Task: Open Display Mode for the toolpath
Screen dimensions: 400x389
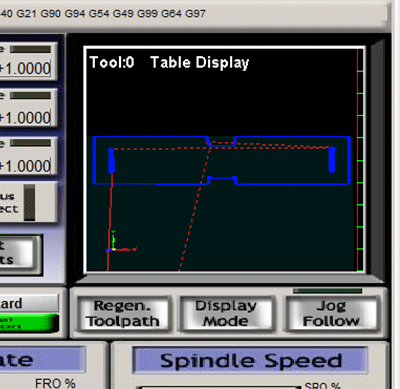Action: 227,314
